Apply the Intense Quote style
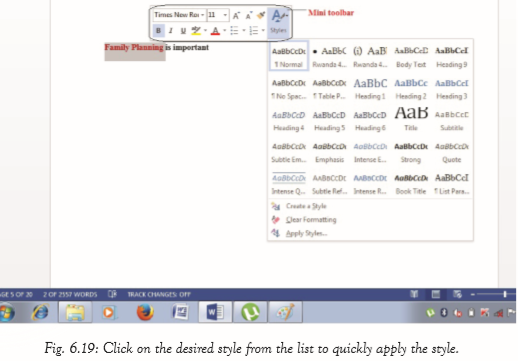 [x=289, y=184]
